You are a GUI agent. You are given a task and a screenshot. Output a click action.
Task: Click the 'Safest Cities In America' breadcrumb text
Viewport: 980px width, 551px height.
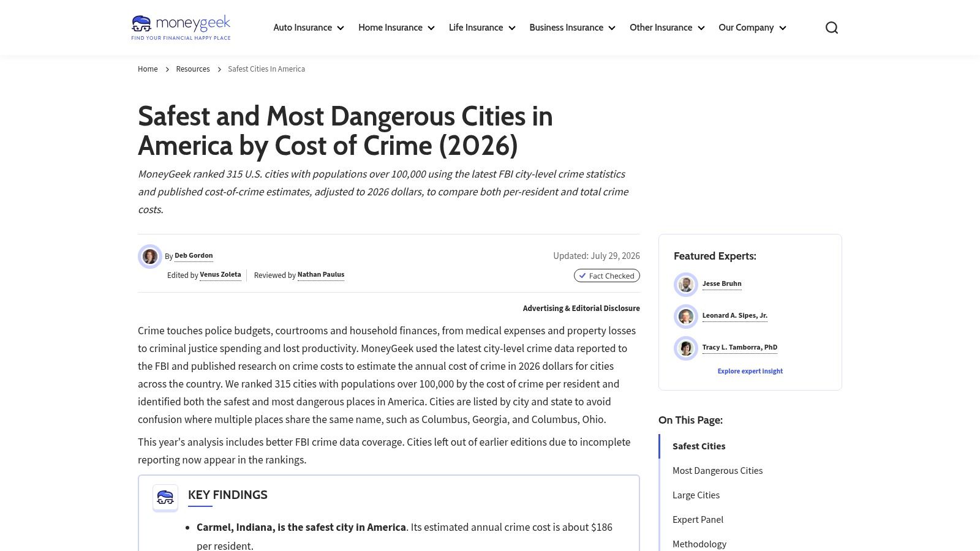click(266, 69)
